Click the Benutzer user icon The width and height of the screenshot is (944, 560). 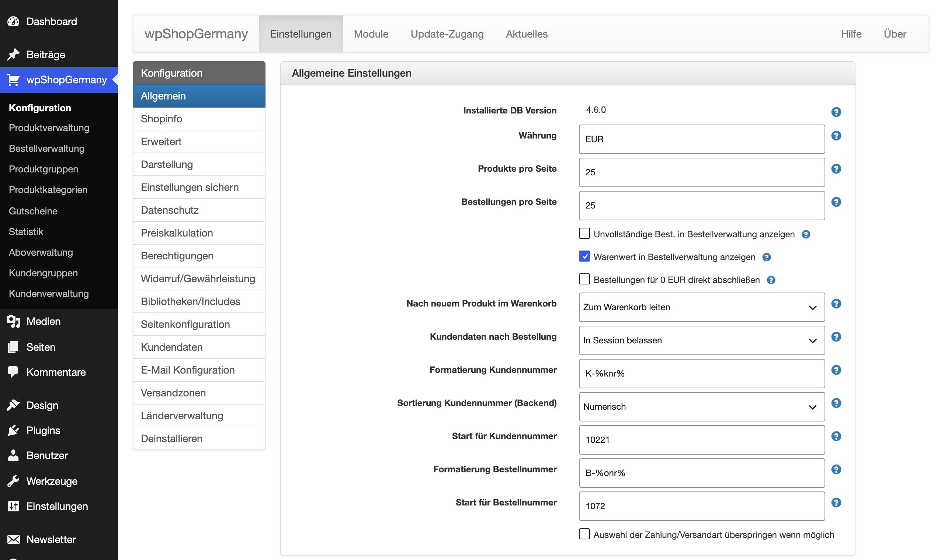click(x=13, y=455)
